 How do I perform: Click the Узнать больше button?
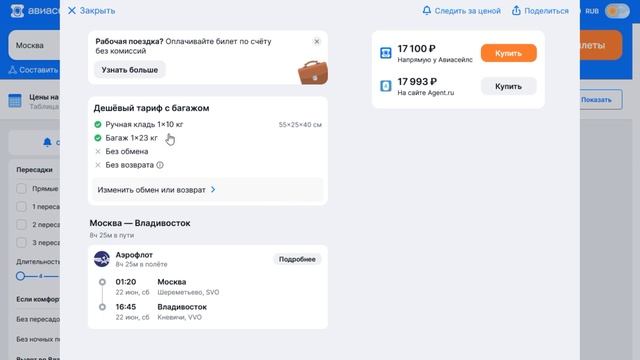pyautogui.click(x=129, y=70)
